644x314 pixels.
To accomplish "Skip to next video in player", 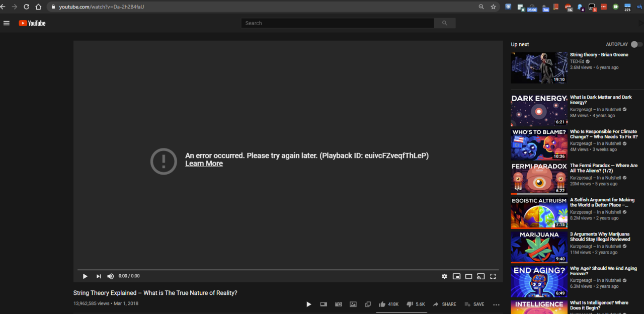I will (x=99, y=276).
